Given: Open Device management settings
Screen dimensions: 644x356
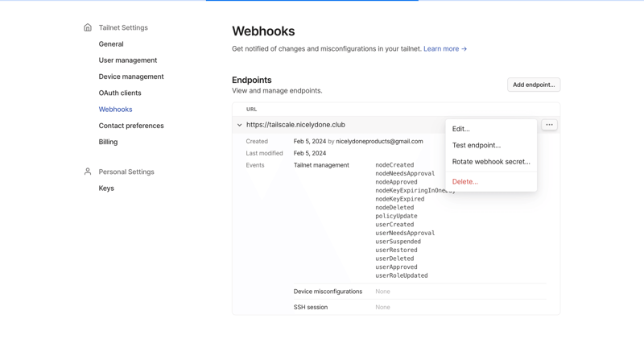Looking at the screenshot, I should tap(131, 77).
